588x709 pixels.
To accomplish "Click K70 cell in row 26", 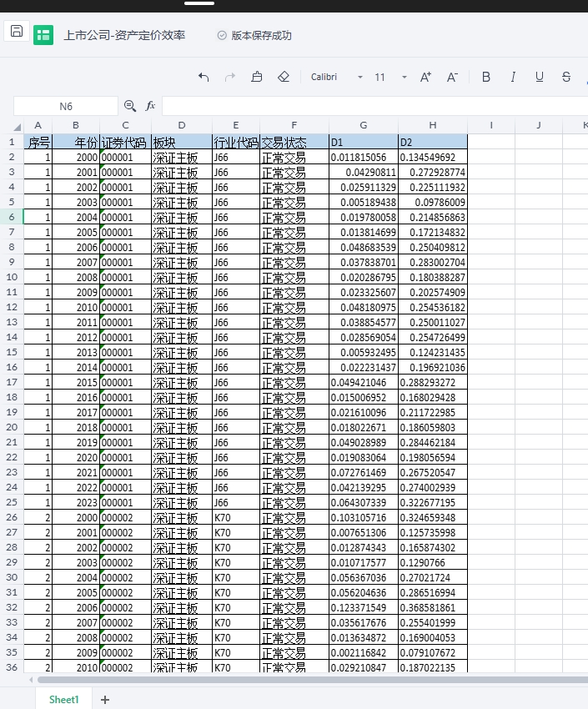I will [x=236, y=517].
